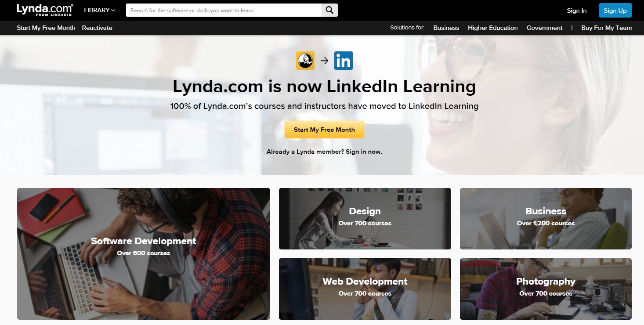The height and width of the screenshot is (325, 644).
Task: Open the Design courses tile
Action: click(x=365, y=219)
